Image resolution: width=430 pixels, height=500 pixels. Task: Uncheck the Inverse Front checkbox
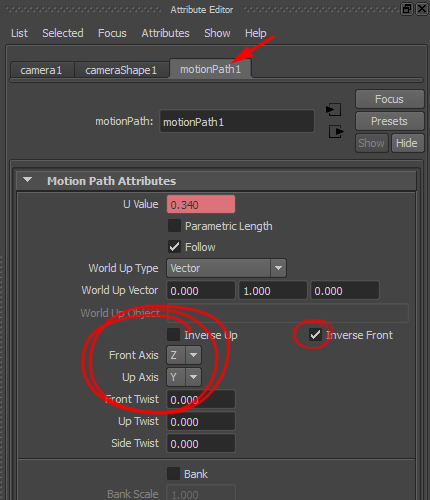point(315,335)
